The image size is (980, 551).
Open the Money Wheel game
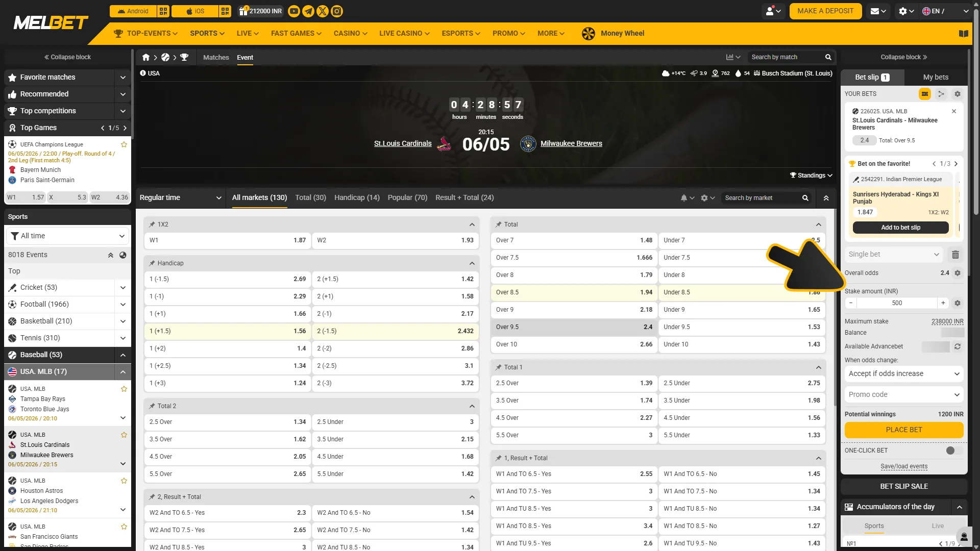[613, 34]
